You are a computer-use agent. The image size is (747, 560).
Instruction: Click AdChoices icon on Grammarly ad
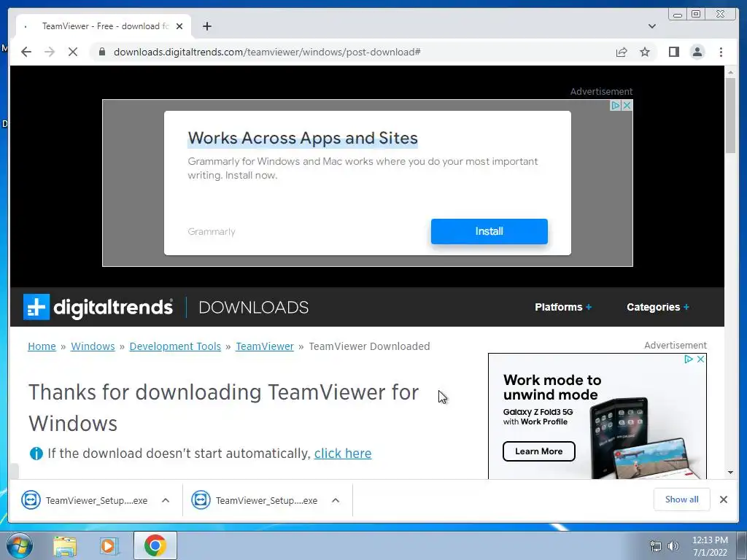616,105
